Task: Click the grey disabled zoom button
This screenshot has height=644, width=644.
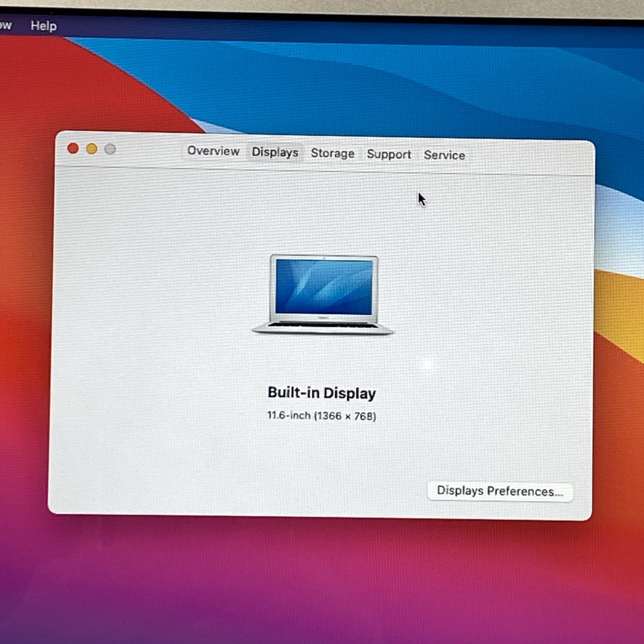Action: coord(110,149)
